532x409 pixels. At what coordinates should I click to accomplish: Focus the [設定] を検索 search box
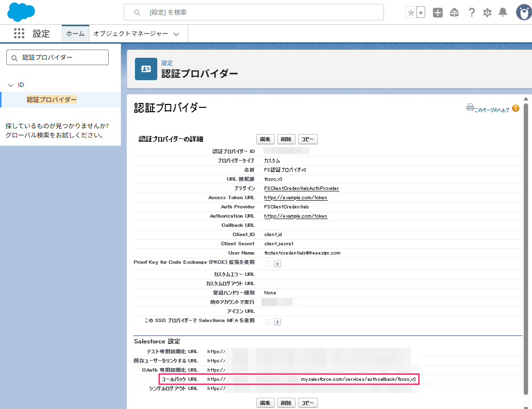click(254, 12)
